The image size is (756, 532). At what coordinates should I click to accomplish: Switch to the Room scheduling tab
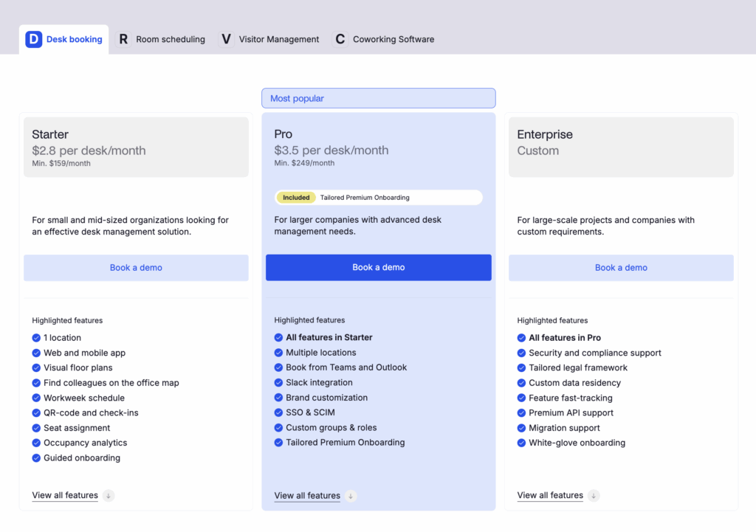click(x=170, y=39)
